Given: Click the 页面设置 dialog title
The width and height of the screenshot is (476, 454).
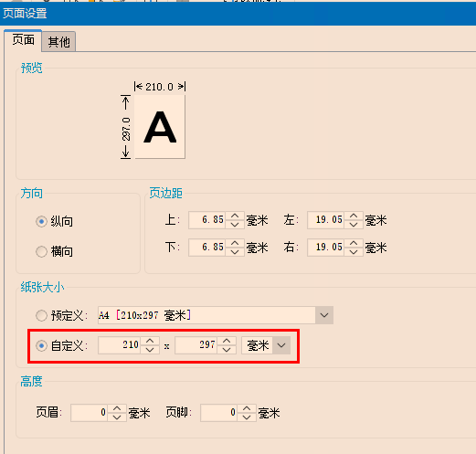Looking at the screenshot, I should click(25, 14).
